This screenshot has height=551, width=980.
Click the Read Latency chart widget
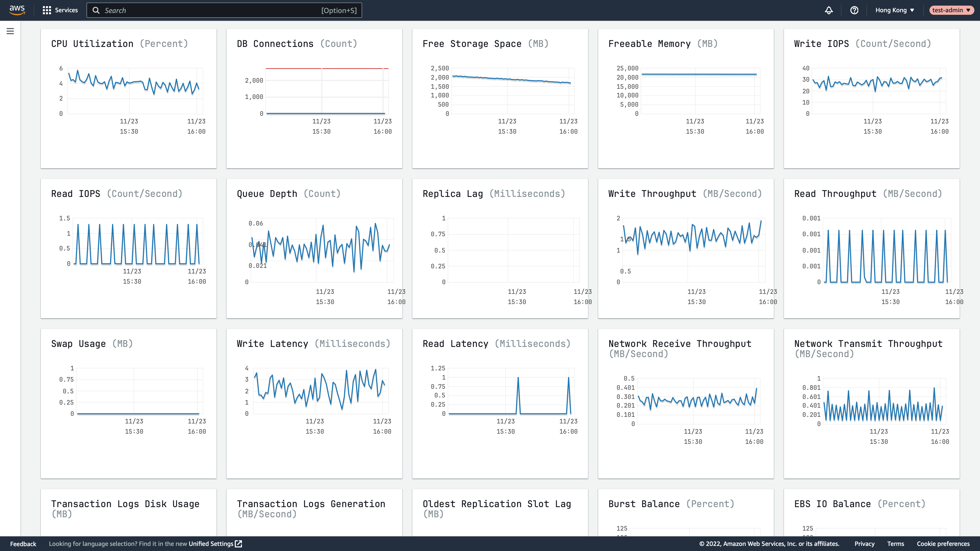click(x=500, y=403)
